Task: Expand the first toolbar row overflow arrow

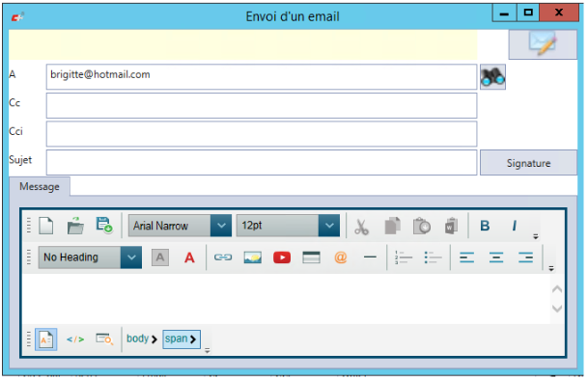Action: (536, 236)
